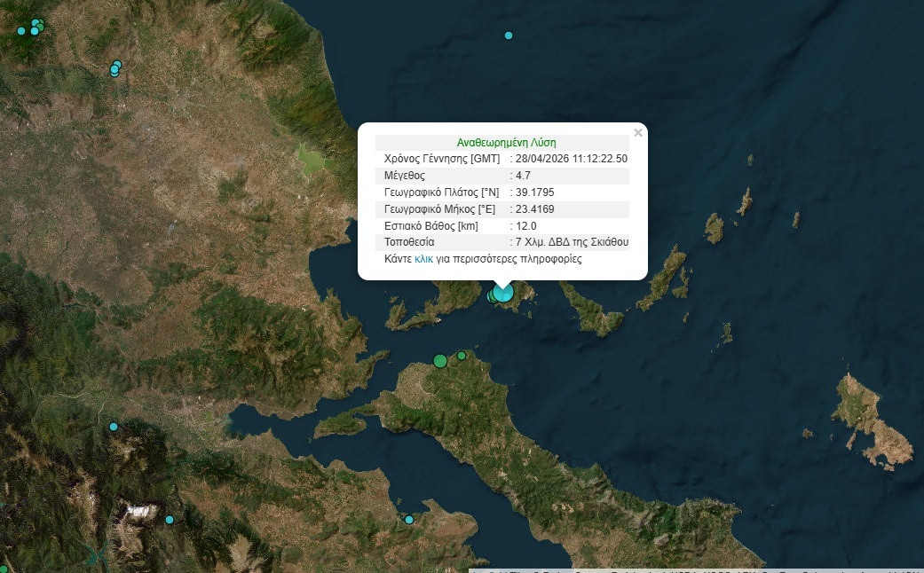Image resolution: width=924 pixels, height=573 pixels.
Task: Select the large green epicenter marker near north Evia
Action: pos(440,360)
